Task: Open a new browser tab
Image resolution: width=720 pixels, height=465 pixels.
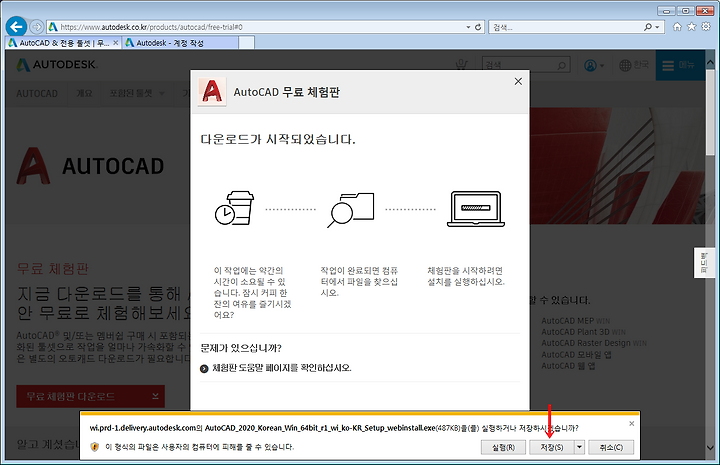Action: [x=246, y=43]
